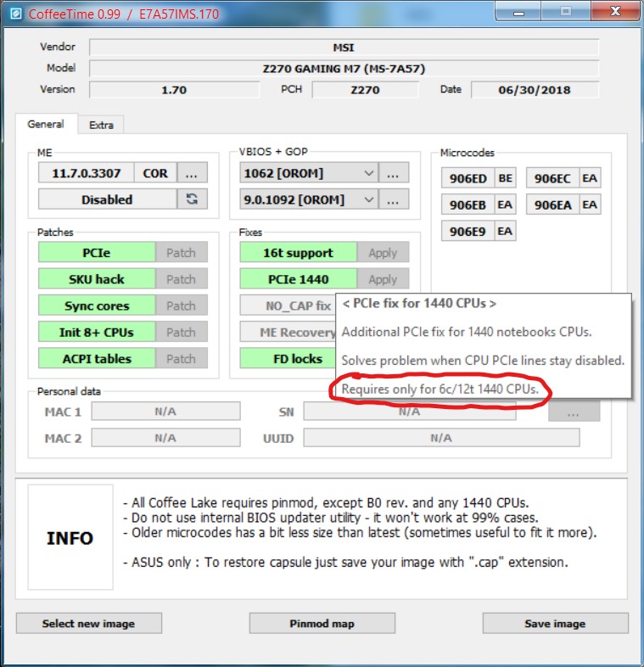
Task: Click the MAC 1 input field
Action: [166, 412]
